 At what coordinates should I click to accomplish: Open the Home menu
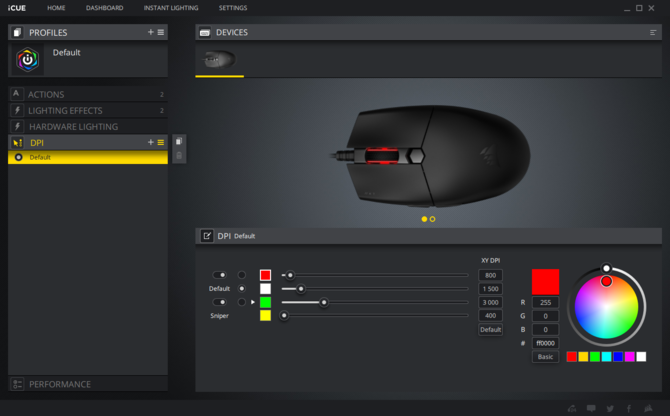click(56, 8)
